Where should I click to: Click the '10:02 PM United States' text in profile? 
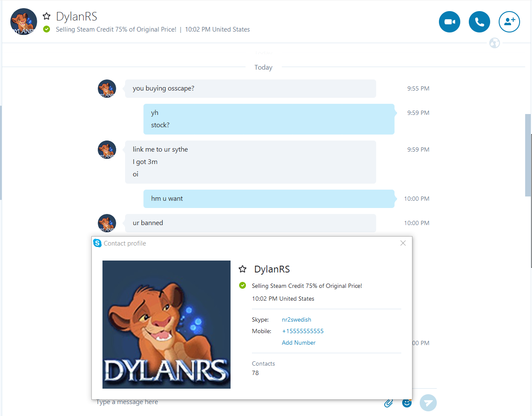coord(283,299)
